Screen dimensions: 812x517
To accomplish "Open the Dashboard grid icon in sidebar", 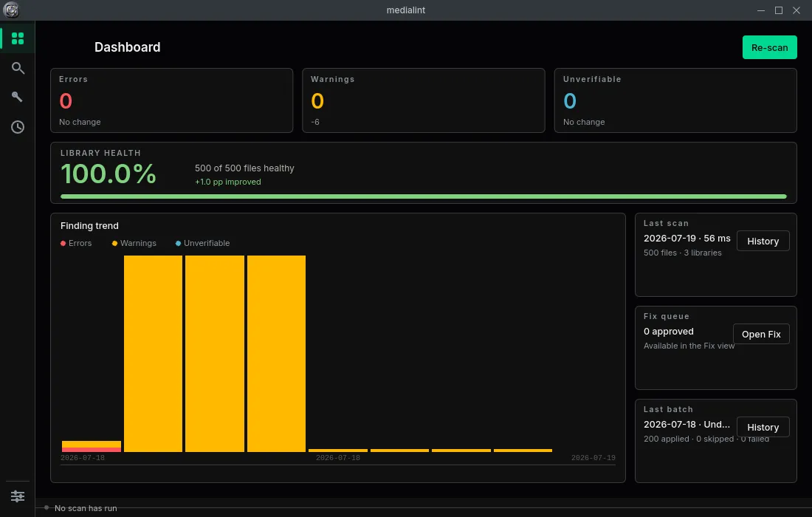I will click(18, 38).
